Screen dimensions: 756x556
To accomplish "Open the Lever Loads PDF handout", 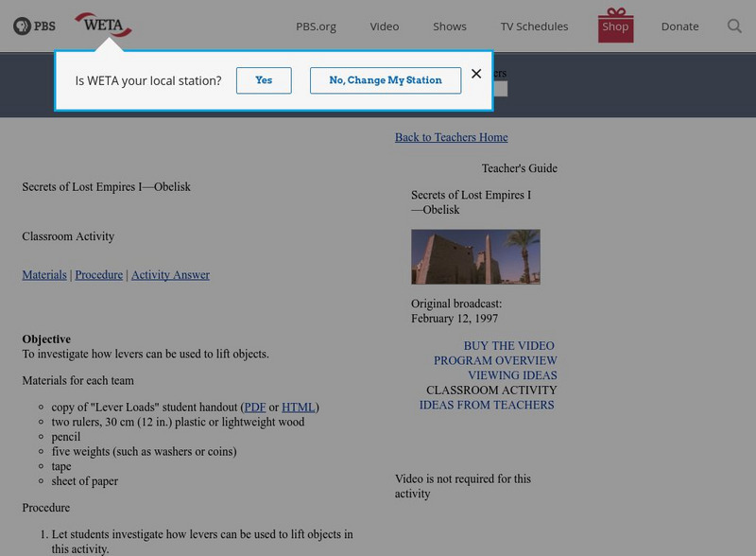I will pyautogui.click(x=255, y=408).
